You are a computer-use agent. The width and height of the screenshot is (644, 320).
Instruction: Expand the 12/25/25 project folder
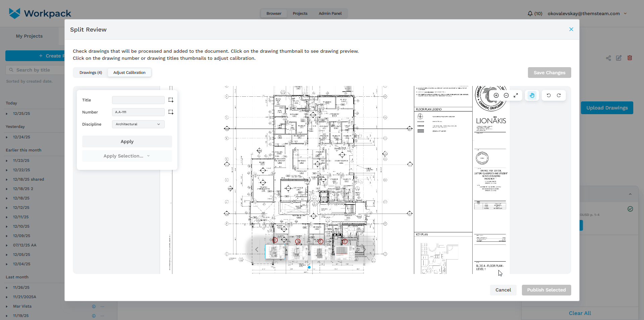coord(7,114)
